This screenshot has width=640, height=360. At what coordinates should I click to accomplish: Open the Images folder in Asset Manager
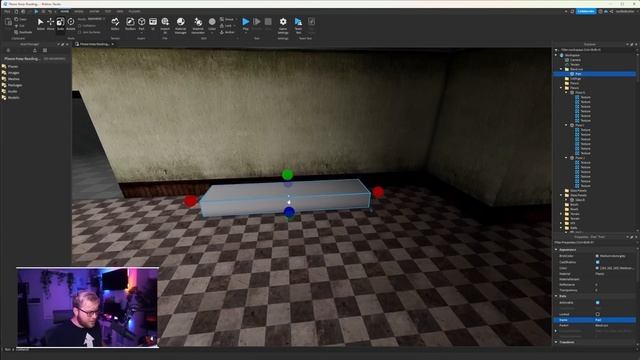(x=13, y=73)
